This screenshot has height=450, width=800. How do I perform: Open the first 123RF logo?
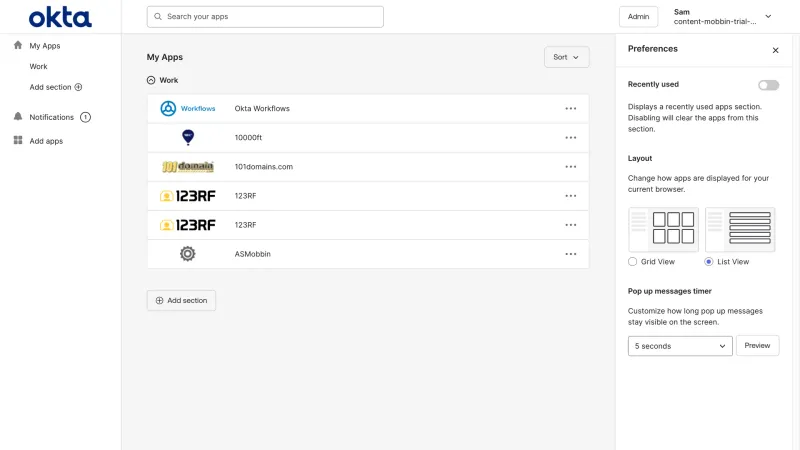(x=188, y=195)
